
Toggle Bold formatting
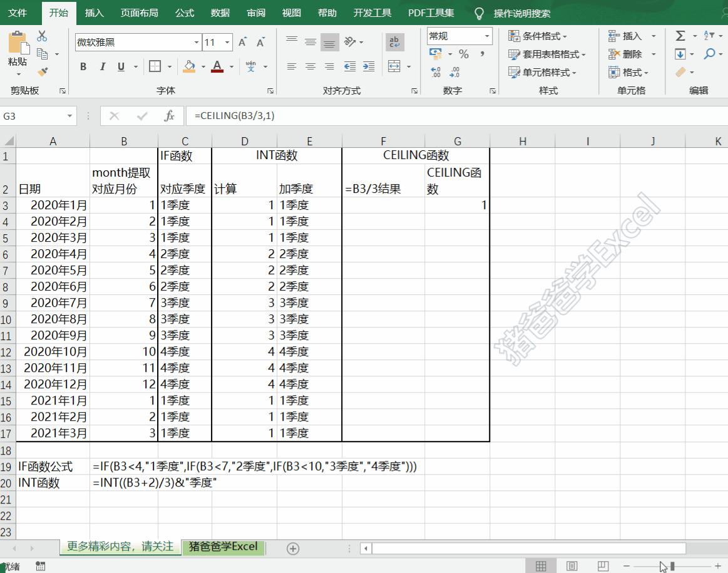tap(83, 66)
